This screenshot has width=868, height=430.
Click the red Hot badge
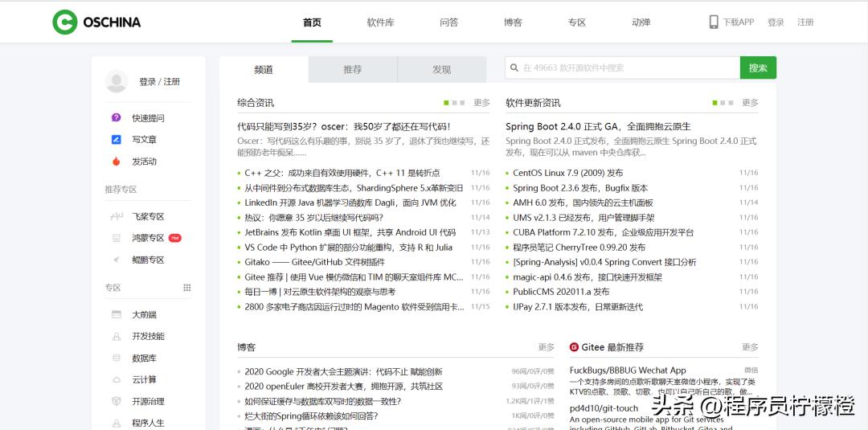(175, 238)
